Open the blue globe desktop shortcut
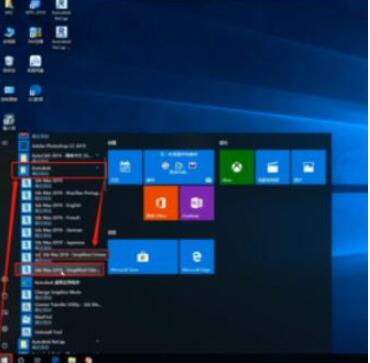370x363 pixels. [35, 93]
